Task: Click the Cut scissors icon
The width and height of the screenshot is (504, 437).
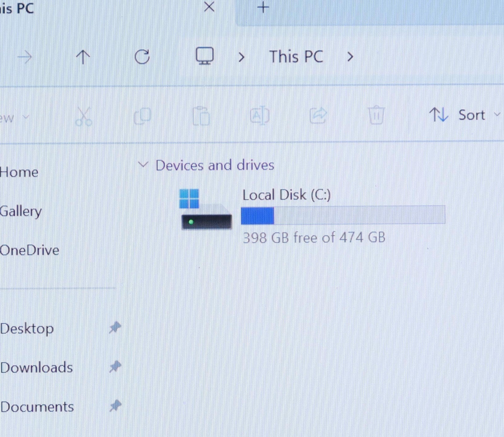Action: (84, 116)
